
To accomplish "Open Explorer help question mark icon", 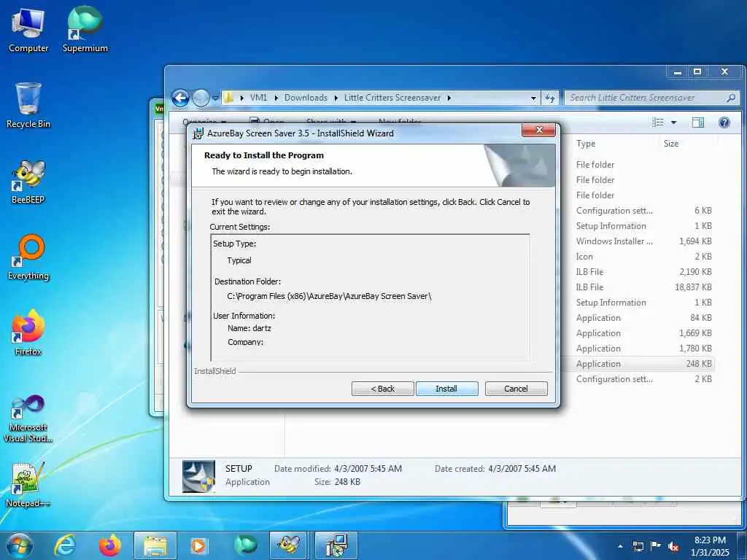I will tap(724, 122).
